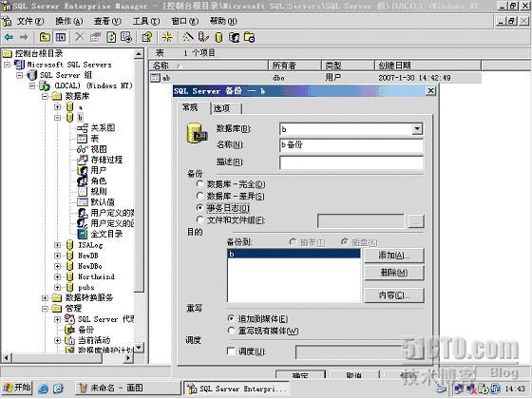The width and height of the screenshot is (532, 399).
Task: Click tree pane vertical scrollbar down arrow
Action: 140,348
